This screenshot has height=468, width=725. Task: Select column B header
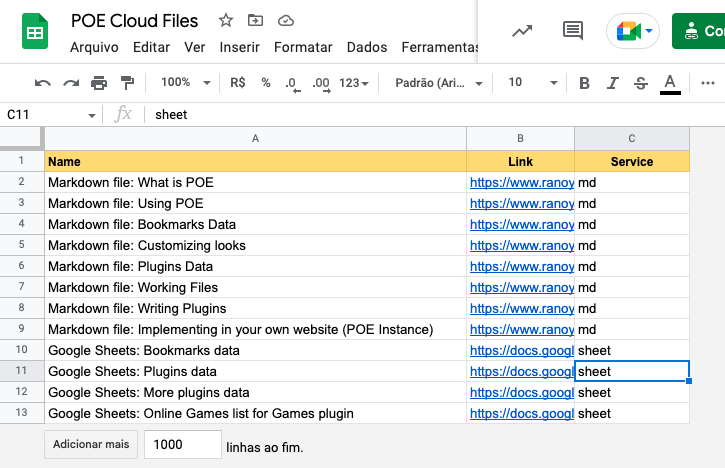tap(520, 138)
